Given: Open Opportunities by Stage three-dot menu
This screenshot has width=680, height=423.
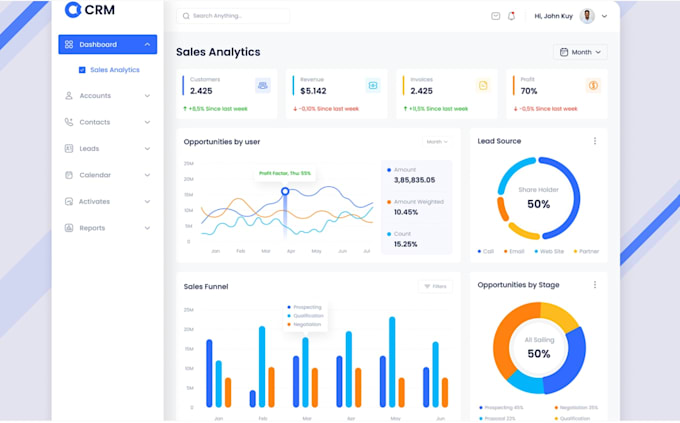Looking at the screenshot, I should point(595,285).
